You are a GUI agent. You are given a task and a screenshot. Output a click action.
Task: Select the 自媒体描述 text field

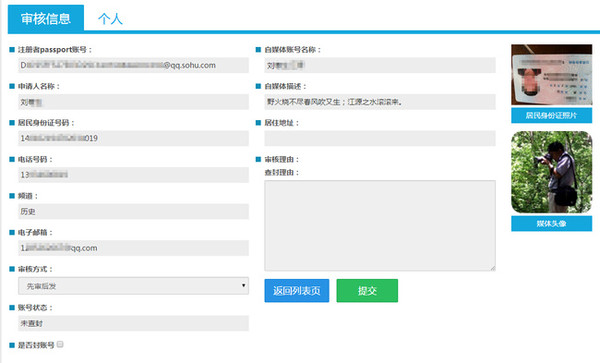[380, 102]
